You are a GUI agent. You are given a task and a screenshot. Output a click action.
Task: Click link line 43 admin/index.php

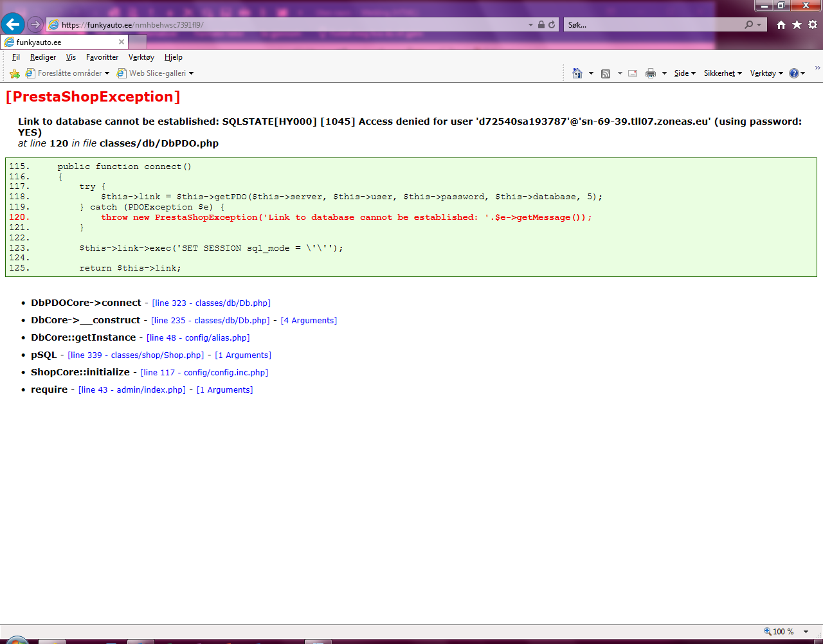[x=132, y=389]
